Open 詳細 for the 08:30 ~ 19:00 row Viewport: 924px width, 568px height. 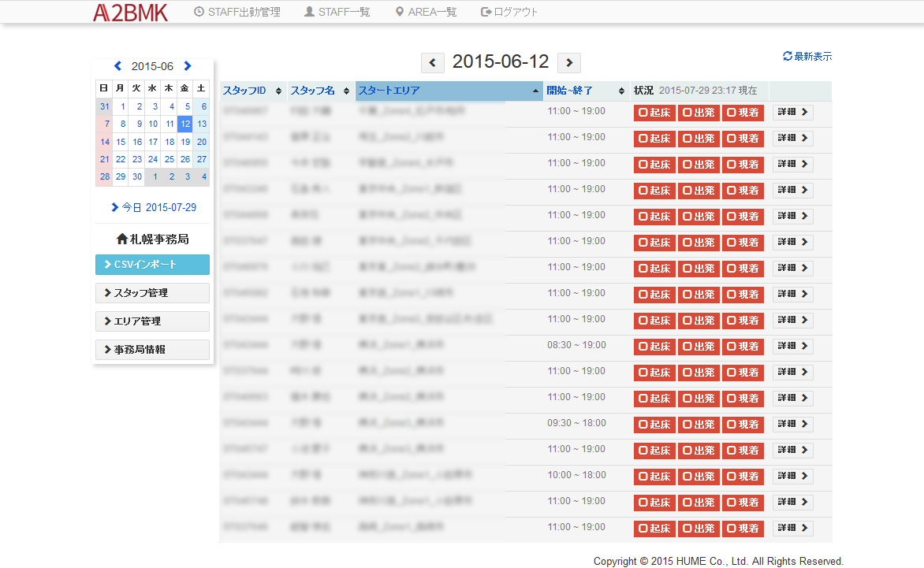point(792,347)
